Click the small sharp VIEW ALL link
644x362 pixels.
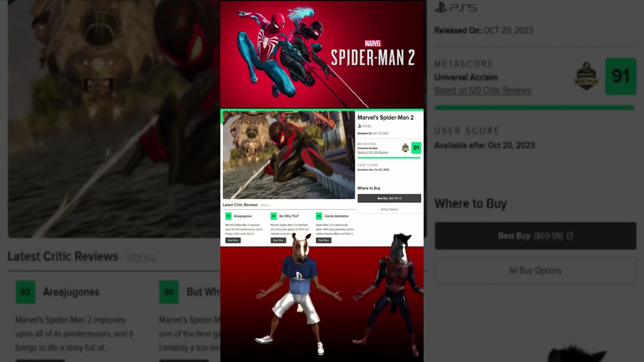265,205
